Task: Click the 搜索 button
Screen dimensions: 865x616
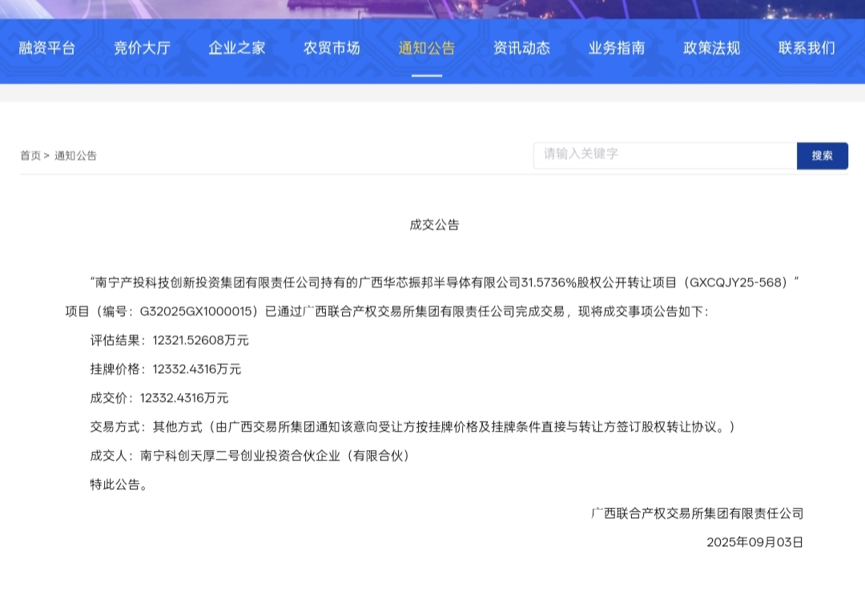Action: (x=822, y=155)
